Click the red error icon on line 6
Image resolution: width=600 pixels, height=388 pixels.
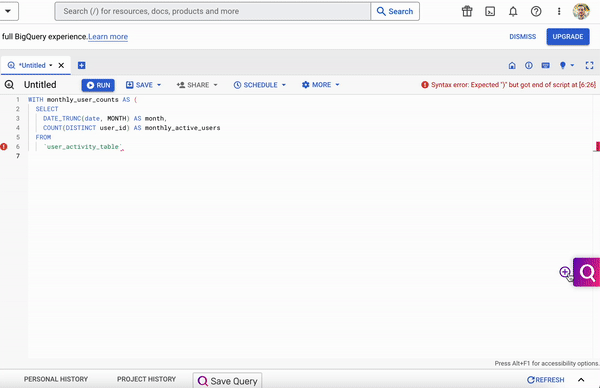[4, 147]
